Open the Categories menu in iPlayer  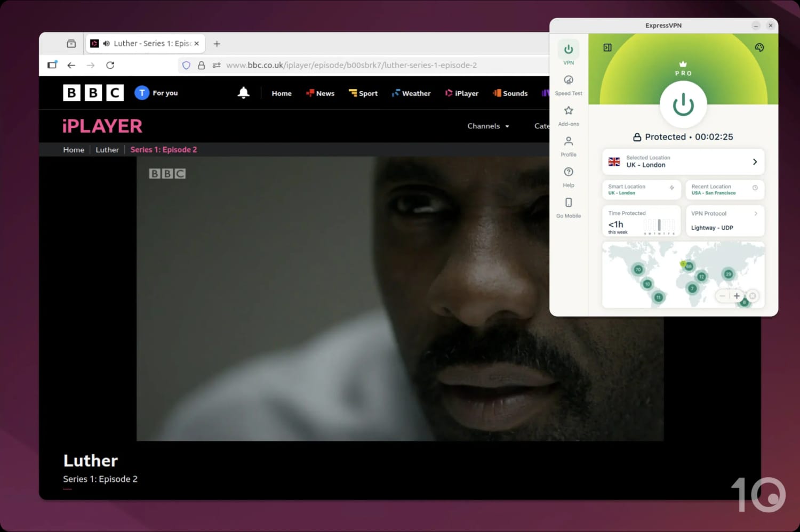click(x=541, y=126)
